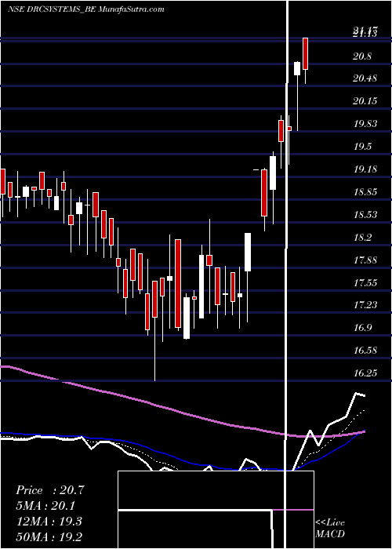Click the 16.58 price axis label
The width and height of the screenshot is (392, 549).
coord(365,351)
